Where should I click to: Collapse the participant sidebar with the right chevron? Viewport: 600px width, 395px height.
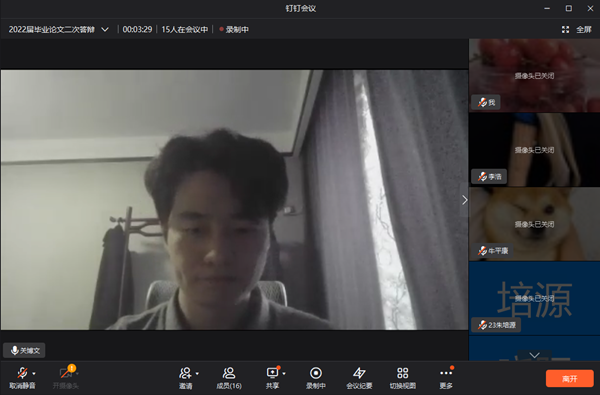click(x=465, y=200)
